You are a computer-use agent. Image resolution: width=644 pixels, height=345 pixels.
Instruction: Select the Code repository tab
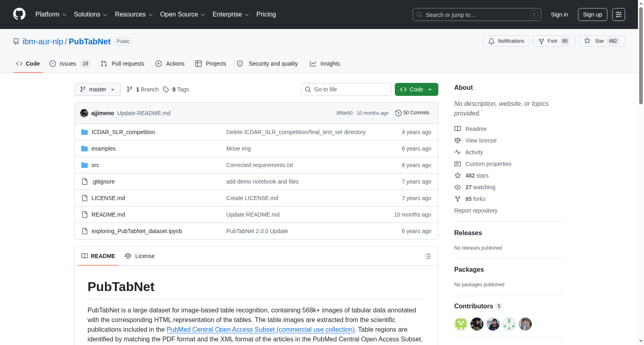tap(28, 64)
